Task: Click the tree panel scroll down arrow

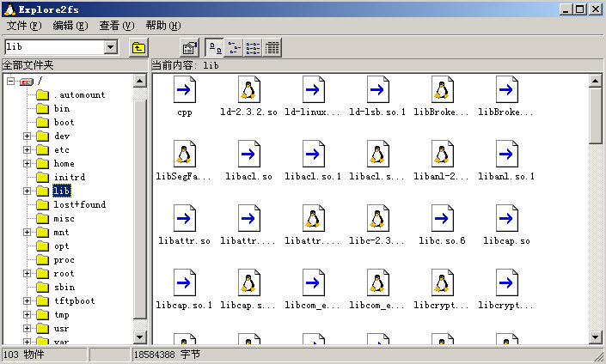Action: coord(139,337)
